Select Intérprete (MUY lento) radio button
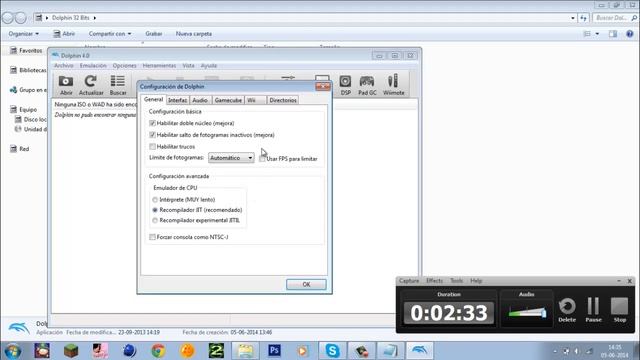Screen dimensions: 640x360 point(155,200)
